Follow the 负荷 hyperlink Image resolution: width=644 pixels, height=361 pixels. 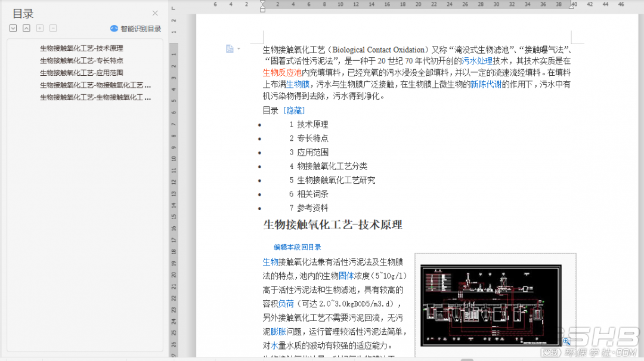click(286, 304)
